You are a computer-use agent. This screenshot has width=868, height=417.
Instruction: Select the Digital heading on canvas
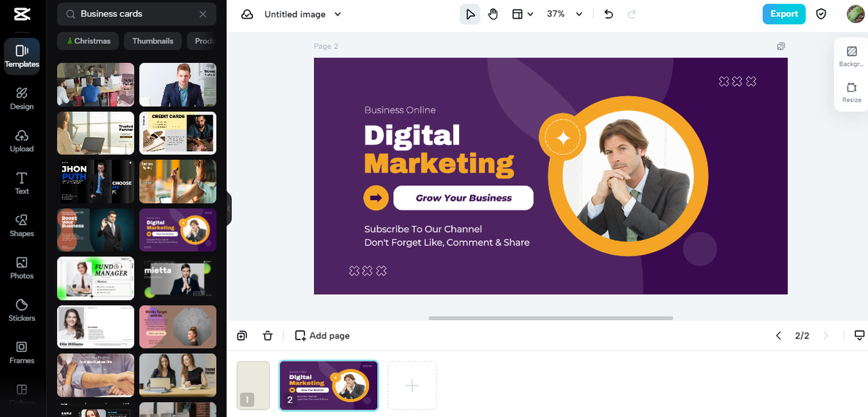click(x=412, y=135)
